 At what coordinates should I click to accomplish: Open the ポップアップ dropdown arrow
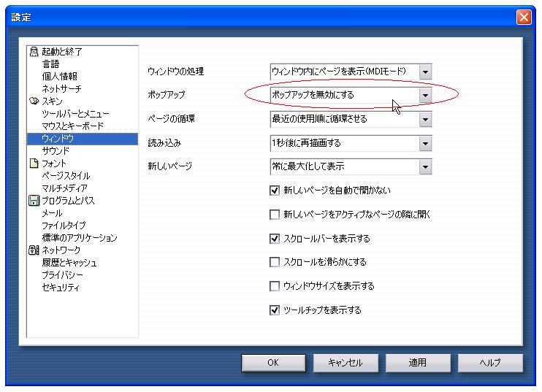(x=425, y=96)
